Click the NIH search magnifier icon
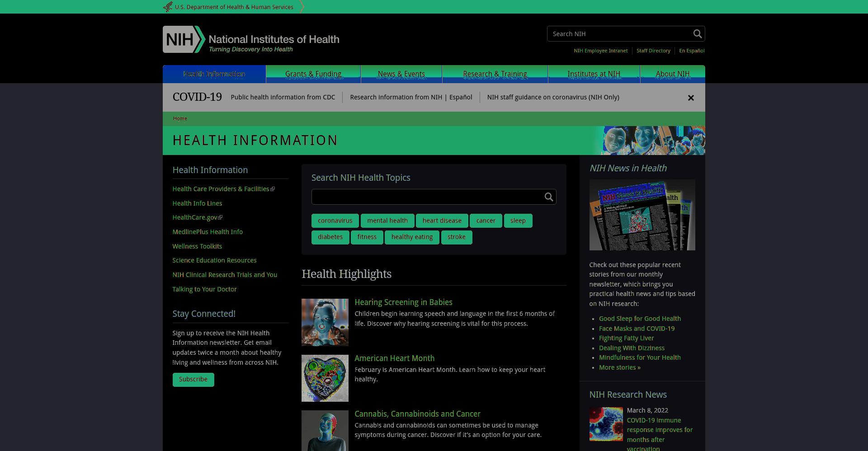Image resolution: width=868 pixels, height=451 pixels. 698,34
